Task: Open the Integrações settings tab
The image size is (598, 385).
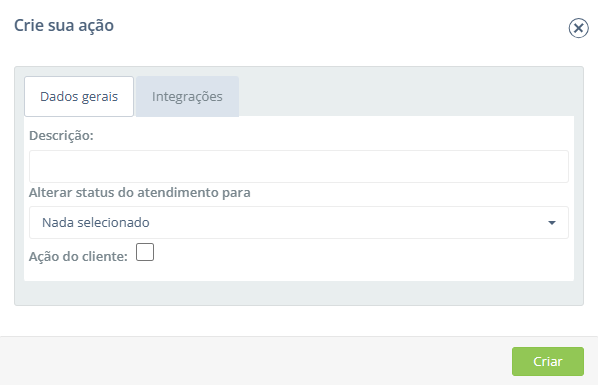Action: coord(187,97)
